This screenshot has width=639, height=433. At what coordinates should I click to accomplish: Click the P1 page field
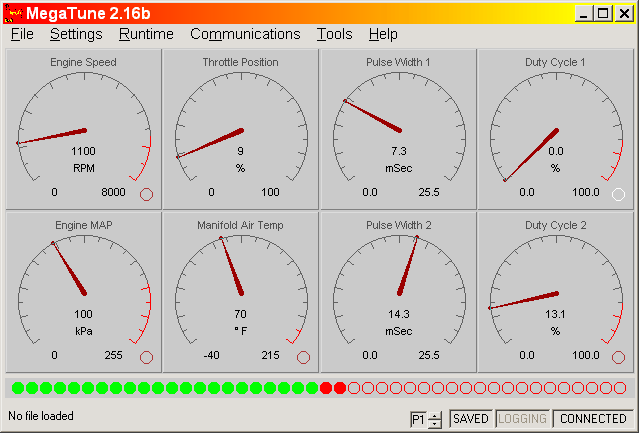coord(419,420)
